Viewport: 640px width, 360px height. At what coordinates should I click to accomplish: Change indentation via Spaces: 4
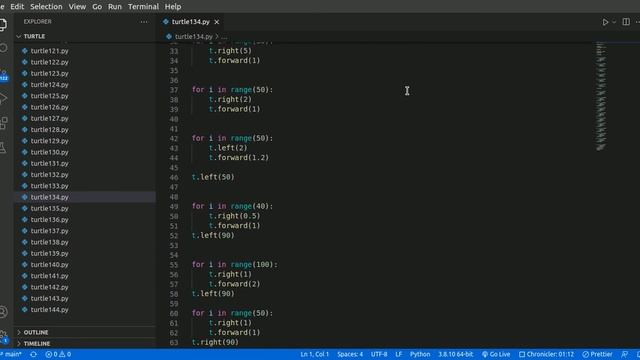click(350, 354)
